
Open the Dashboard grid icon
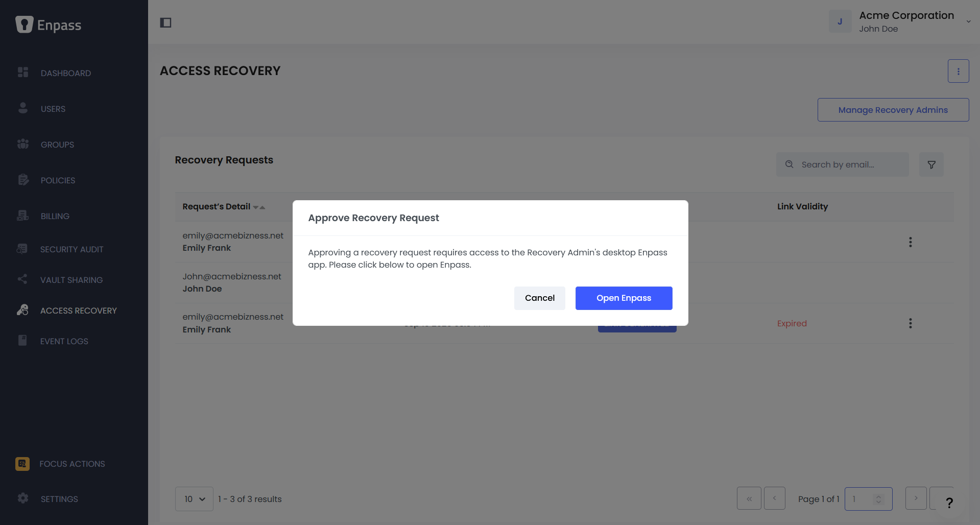tap(23, 73)
